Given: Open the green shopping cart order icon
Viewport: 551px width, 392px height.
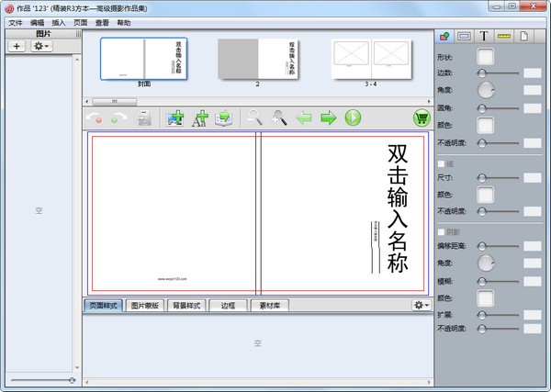Looking at the screenshot, I should [422, 118].
